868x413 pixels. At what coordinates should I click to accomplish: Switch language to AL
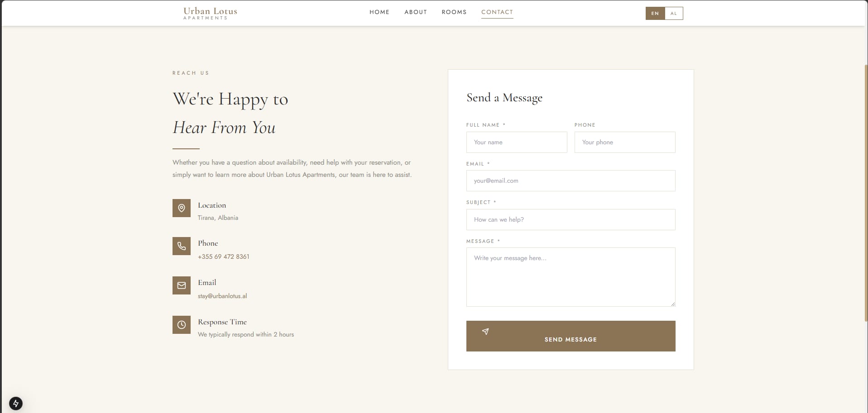[674, 14]
